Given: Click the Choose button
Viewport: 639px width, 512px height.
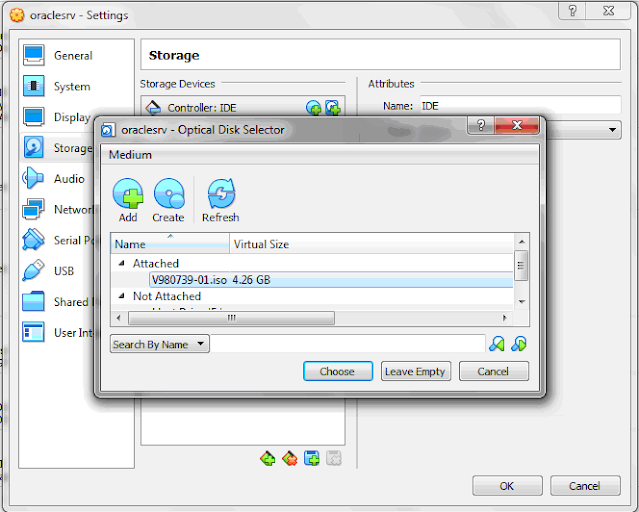Looking at the screenshot, I should pos(338,371).
